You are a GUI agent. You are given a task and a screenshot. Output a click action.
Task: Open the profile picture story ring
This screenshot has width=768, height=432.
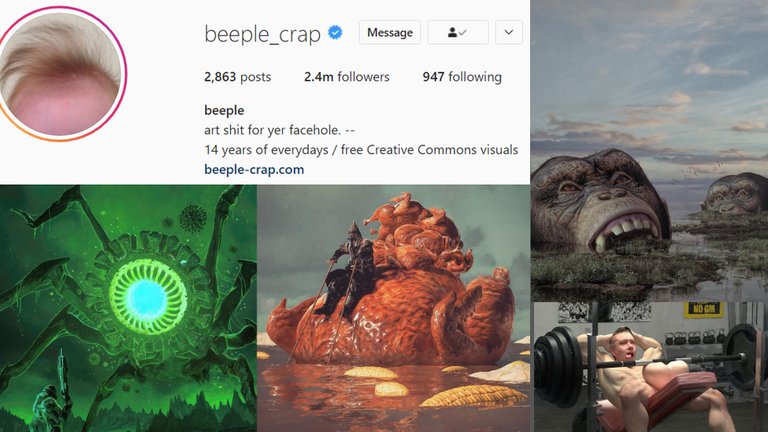point(60,73)
